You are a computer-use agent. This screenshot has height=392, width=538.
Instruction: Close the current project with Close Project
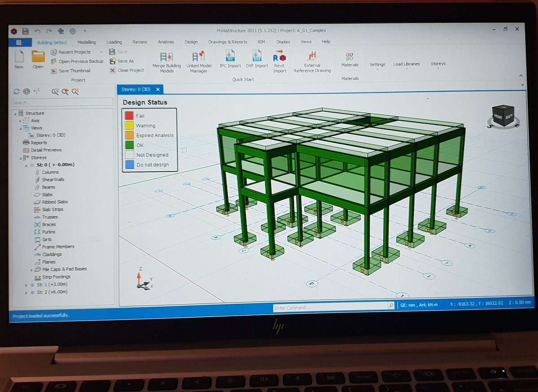[x=127, y=70]
